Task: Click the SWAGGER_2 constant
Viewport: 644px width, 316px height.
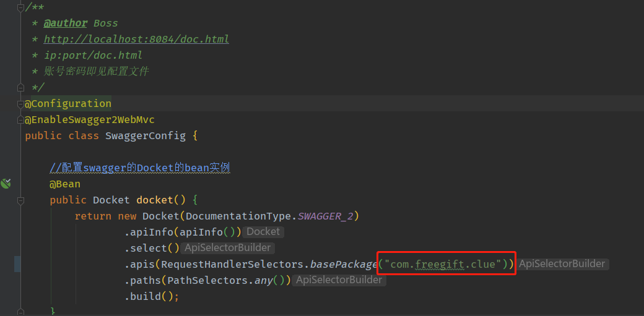Action: [325, 216]
